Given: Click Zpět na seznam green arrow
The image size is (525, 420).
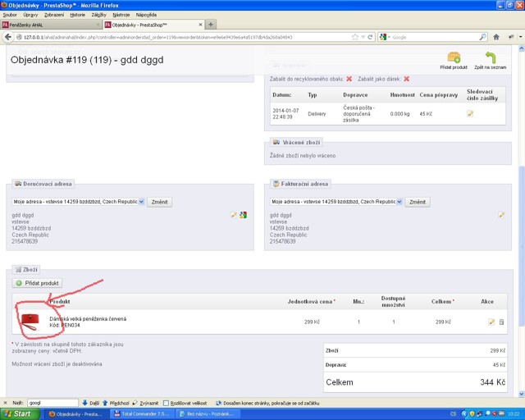Looking at the screenshot, I should [491, 60].
